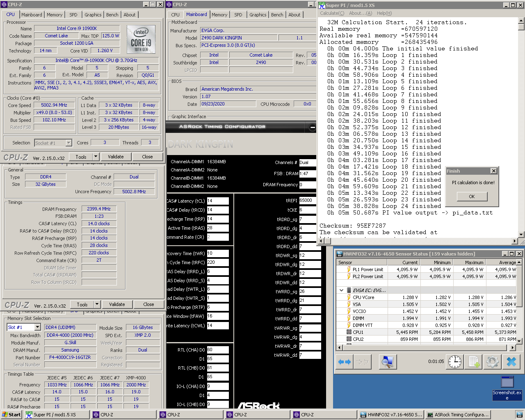
Task: Click HWiNFO expand/shrink blue arrows button
Action: coord(345,362)
